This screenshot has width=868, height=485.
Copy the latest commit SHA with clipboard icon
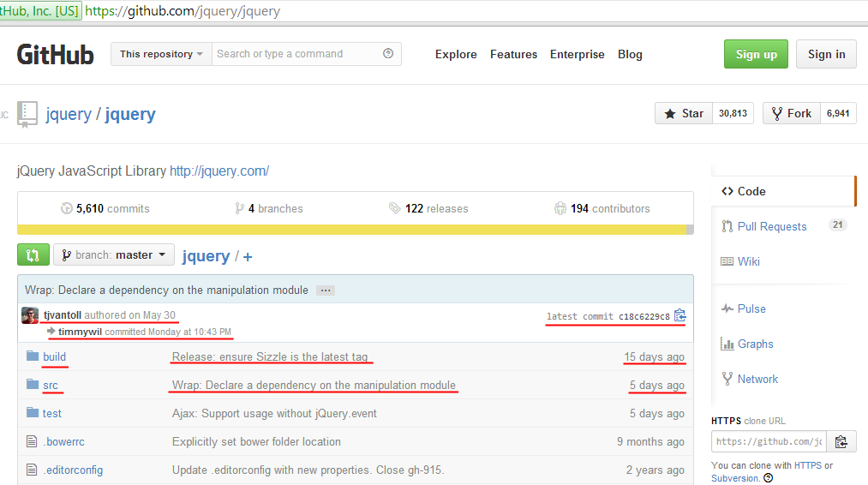tap(680, 315)
